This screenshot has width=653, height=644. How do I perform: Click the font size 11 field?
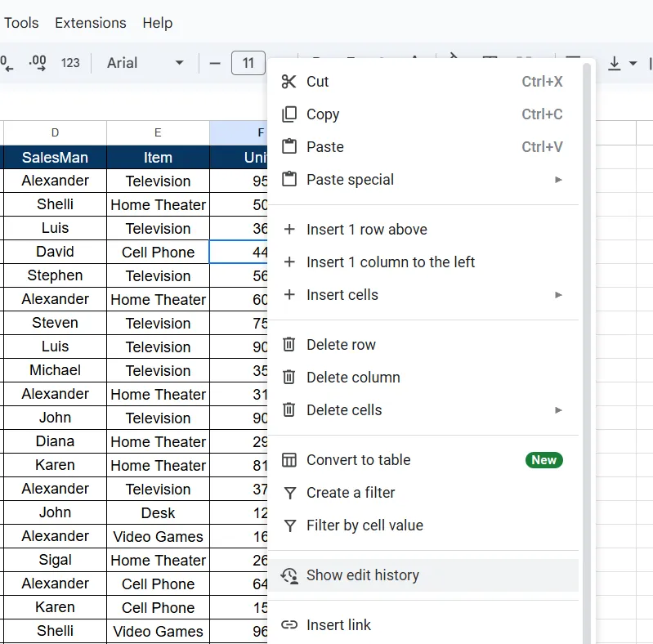[248, 63]
